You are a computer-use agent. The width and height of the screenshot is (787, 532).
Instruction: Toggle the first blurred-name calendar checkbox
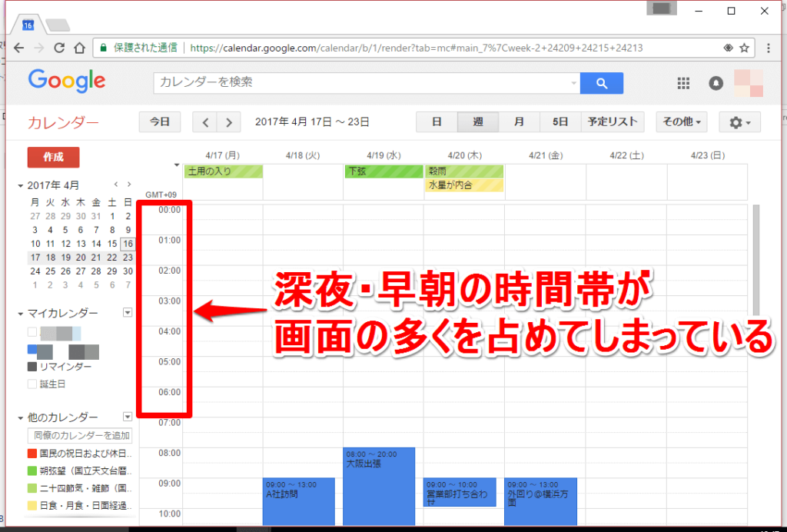pos(32,332)
